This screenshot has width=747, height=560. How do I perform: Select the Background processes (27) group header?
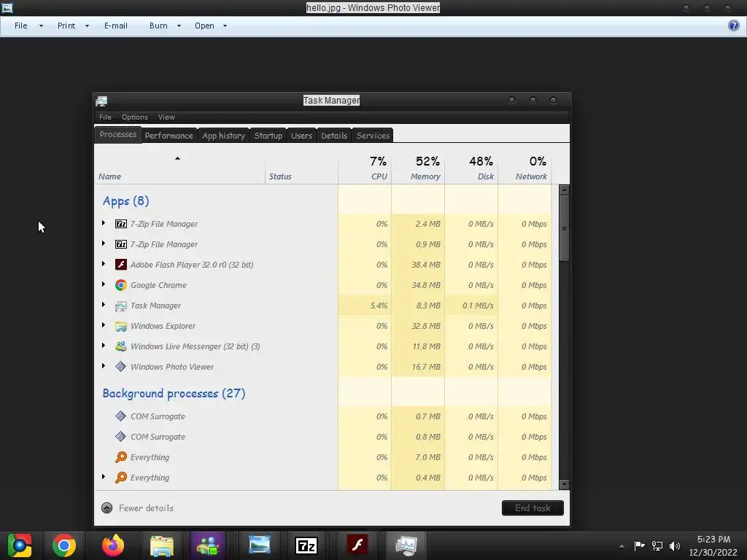[174, 393]
